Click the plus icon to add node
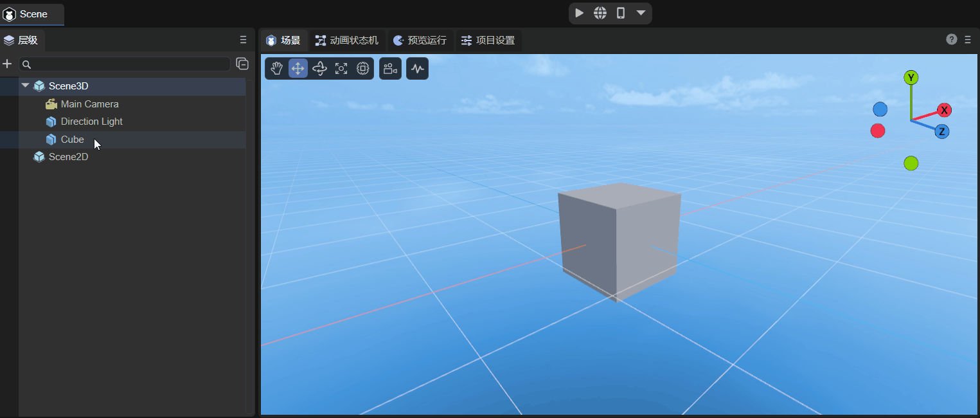 point(8,64)
